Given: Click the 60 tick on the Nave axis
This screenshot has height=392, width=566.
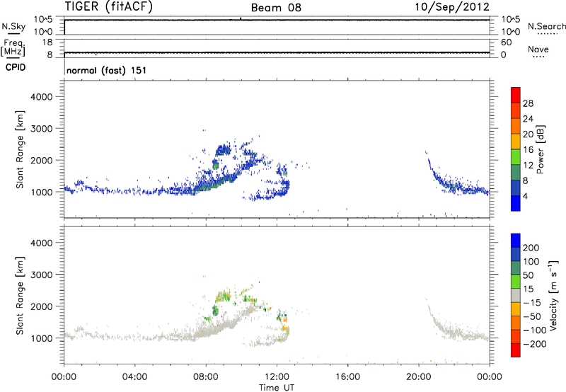Looking at the screenshot, I should [506, 42].
